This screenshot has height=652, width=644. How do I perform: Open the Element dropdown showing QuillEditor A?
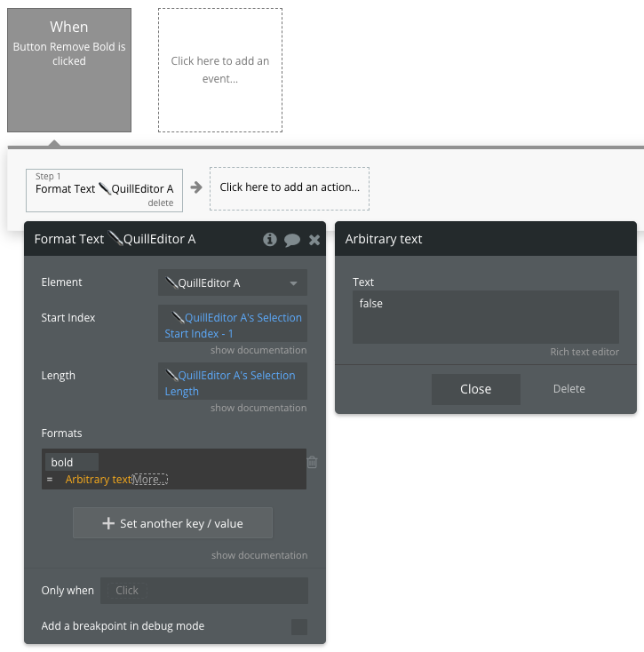tap(233, 283)
